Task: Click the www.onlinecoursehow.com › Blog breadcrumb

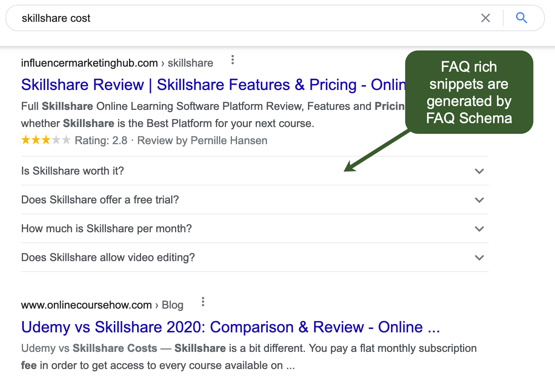Action: click(102, 305)
